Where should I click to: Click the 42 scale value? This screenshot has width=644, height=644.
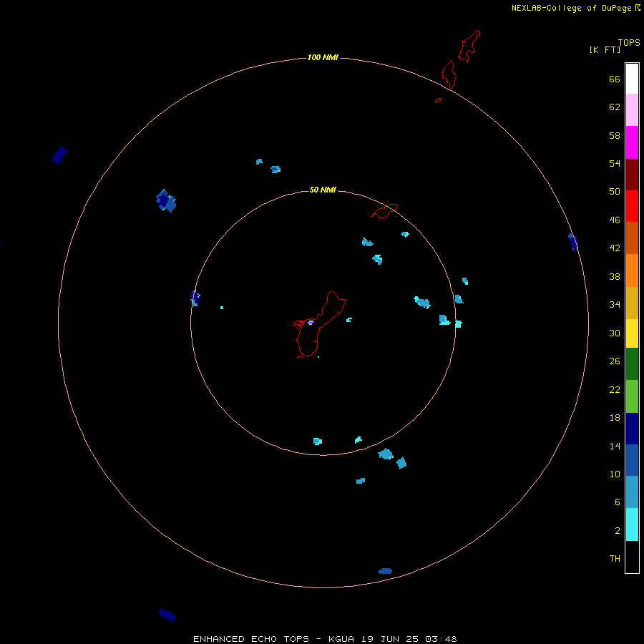tap(615, 248)
